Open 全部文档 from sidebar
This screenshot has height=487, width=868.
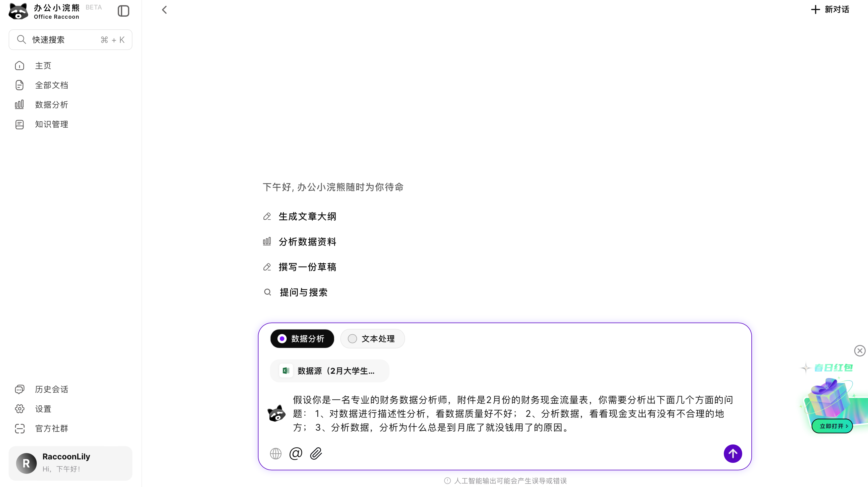51,85
